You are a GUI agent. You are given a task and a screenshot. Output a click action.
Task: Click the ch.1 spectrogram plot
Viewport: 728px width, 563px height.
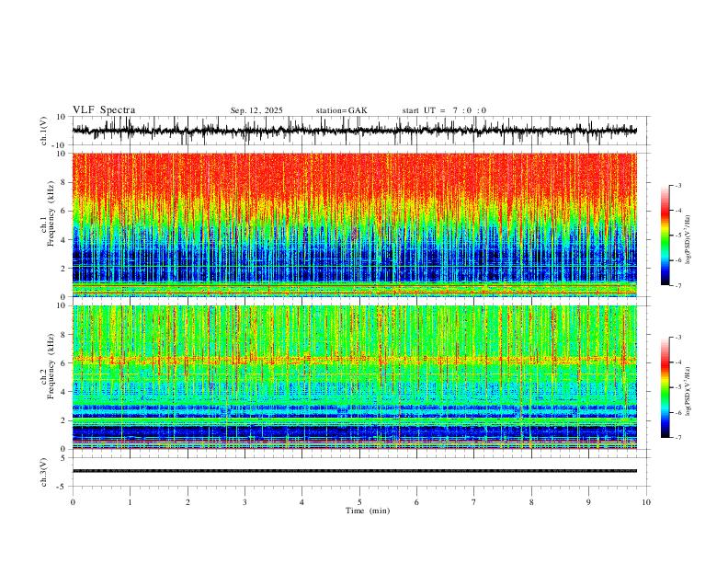coord(355,224)
